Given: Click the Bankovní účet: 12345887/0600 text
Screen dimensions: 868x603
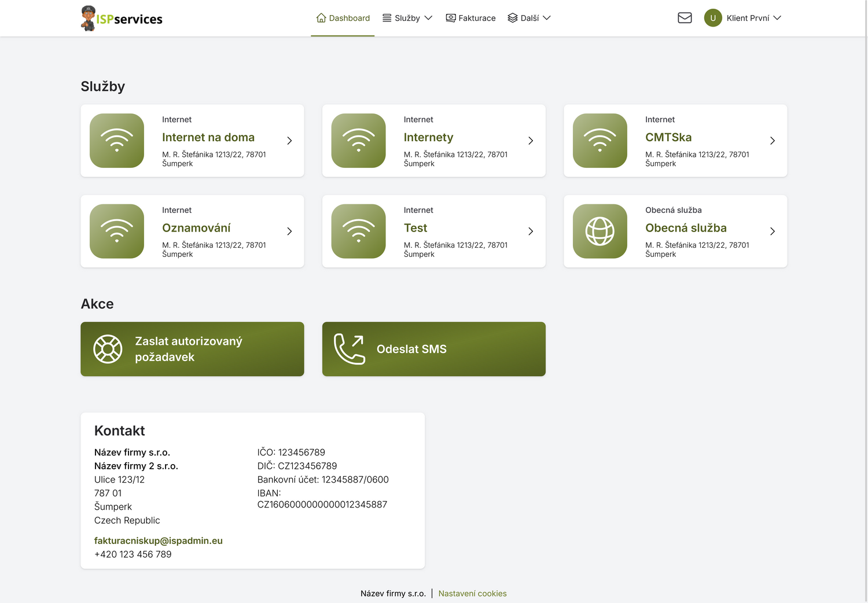Looking at the screenshot, I should 323,480.
